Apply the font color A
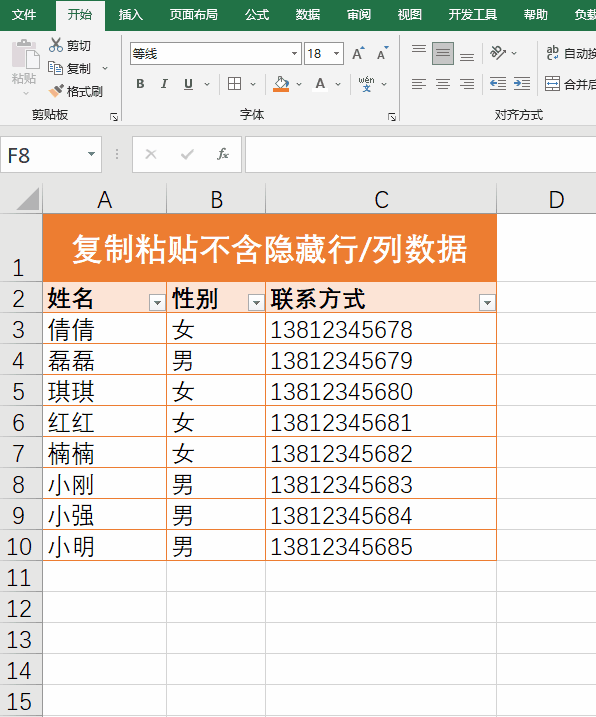This screenshot has height=717, width=596. coord(320,84)
